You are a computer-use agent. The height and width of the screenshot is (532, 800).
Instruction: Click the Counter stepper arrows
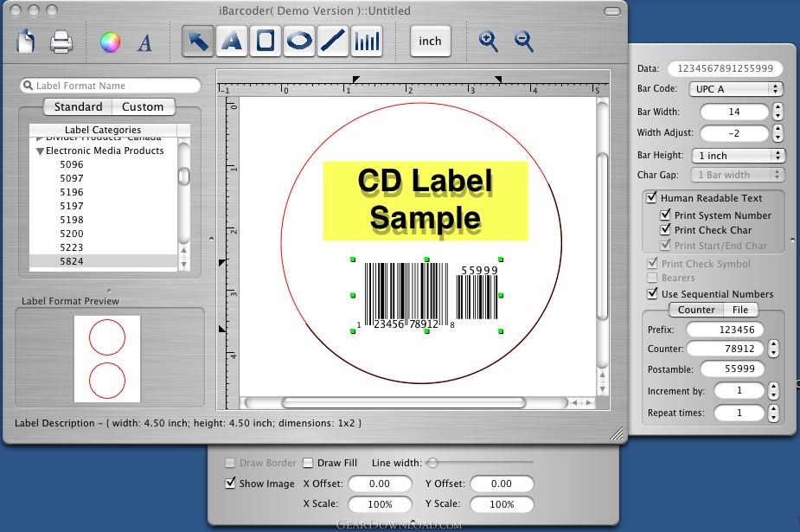tap(774, 349)
